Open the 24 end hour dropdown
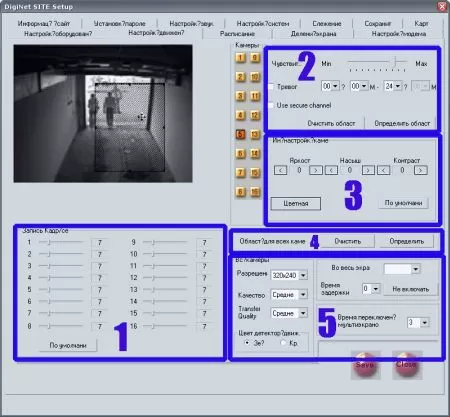Screen dimensions: 450x417 398,86
